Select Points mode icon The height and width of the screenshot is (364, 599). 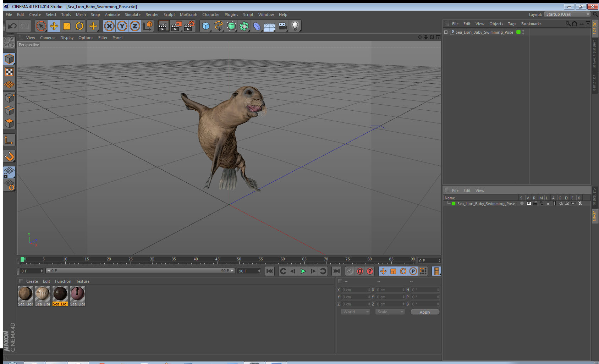click(x=10, y=98)
